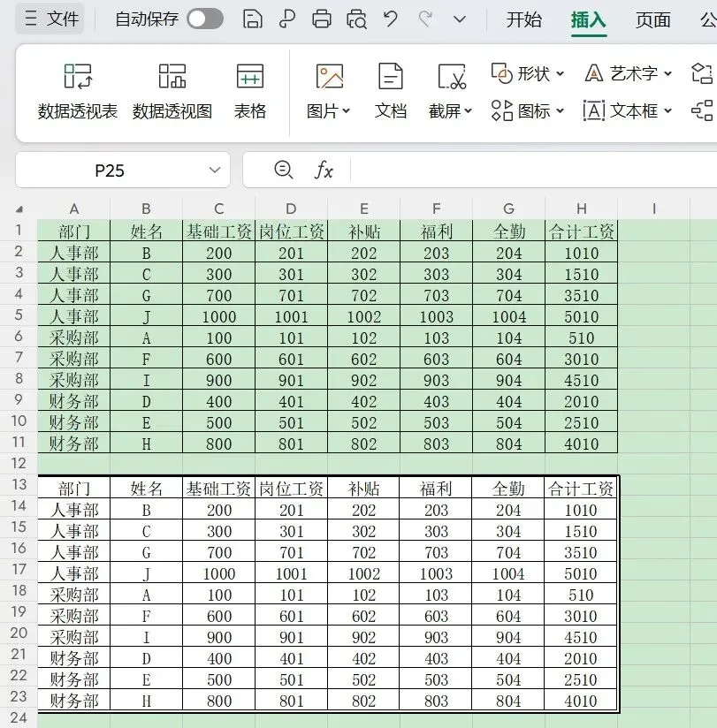
Task: Expand the 图标 dropdown arrow
Action: click(x=561, y=110)
